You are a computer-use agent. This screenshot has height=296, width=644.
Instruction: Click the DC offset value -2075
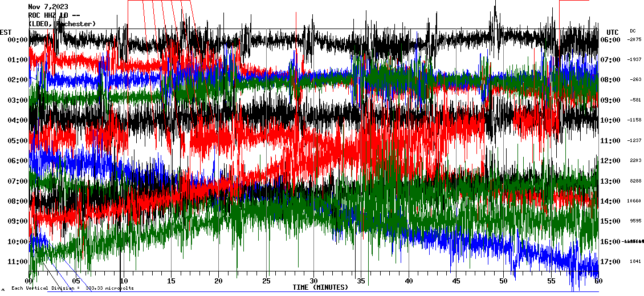634,40
